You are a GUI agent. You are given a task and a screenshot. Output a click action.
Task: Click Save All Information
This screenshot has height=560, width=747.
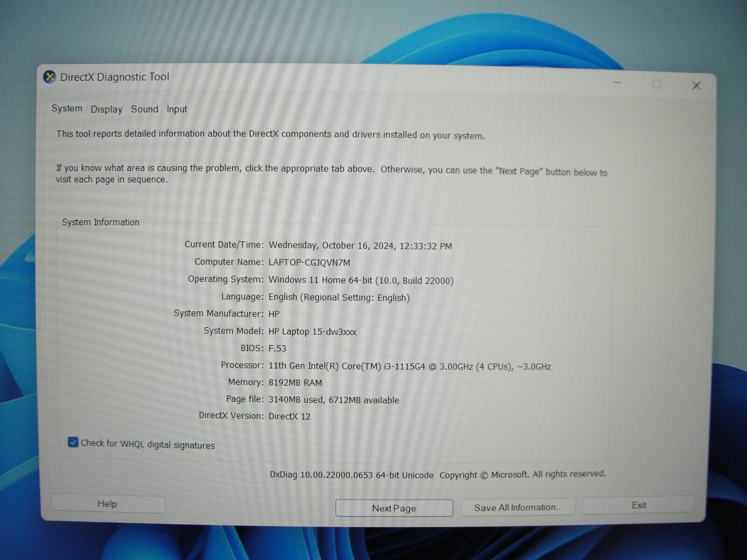(518, 506)
